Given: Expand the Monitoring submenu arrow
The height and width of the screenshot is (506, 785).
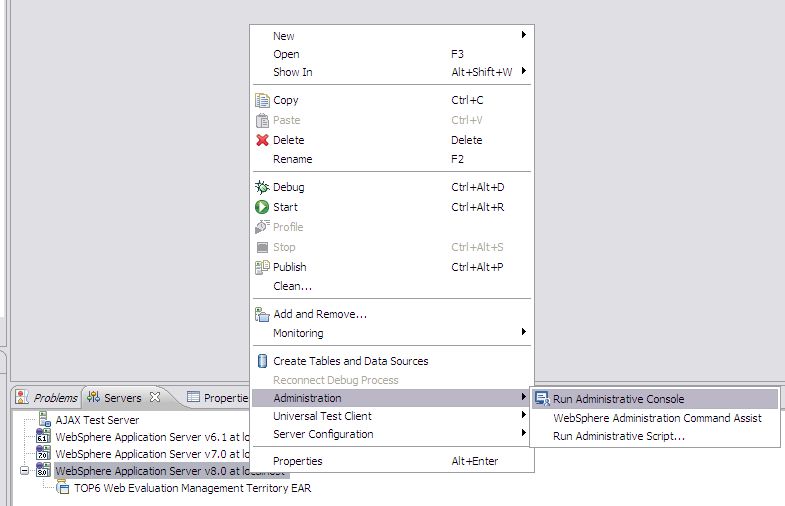Looking at the screenshot, I should pyautogui.click(x=524, y=331).
